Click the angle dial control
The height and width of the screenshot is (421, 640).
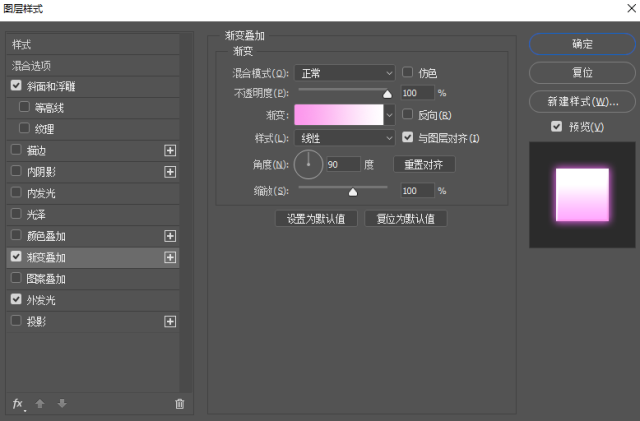click(309, 165)
